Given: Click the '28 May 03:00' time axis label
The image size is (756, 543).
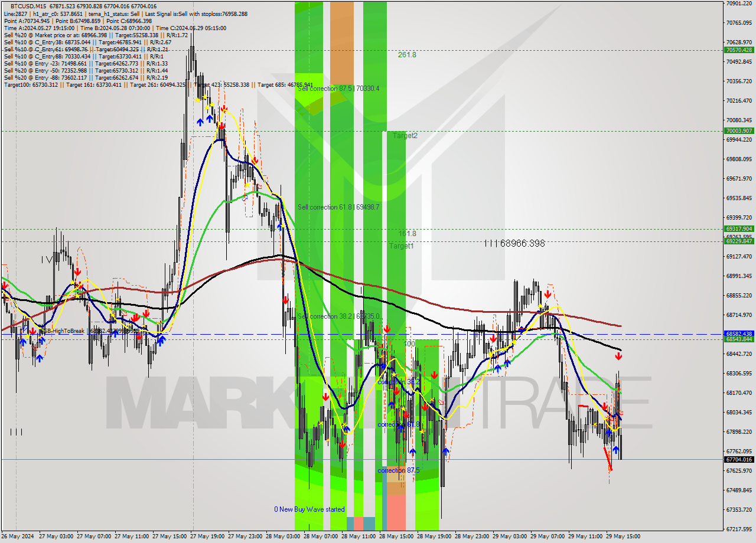Looking at the screenshot, I should (282, 537).
